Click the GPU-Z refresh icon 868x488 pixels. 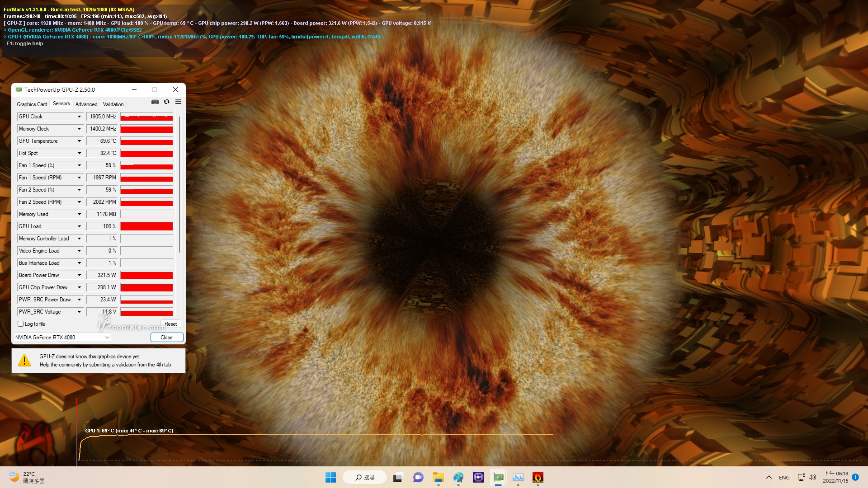(x=167, y=102)
